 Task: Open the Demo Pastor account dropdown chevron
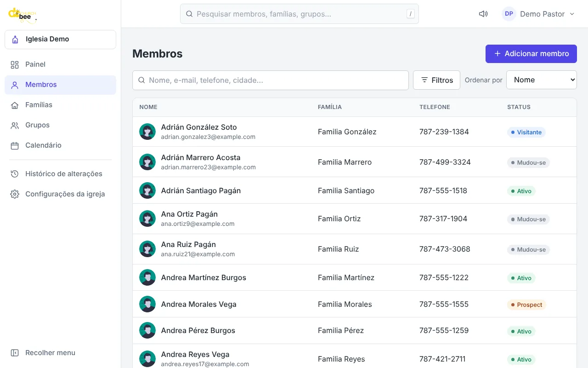pyautogui.click(x=572, y=14)
